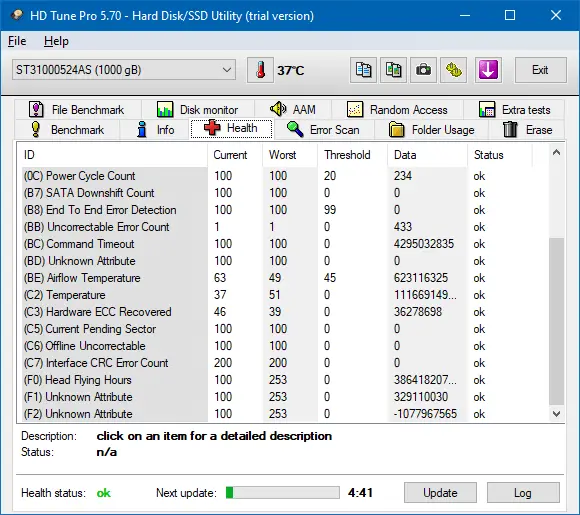Open the options gears icon

(454, 70)
